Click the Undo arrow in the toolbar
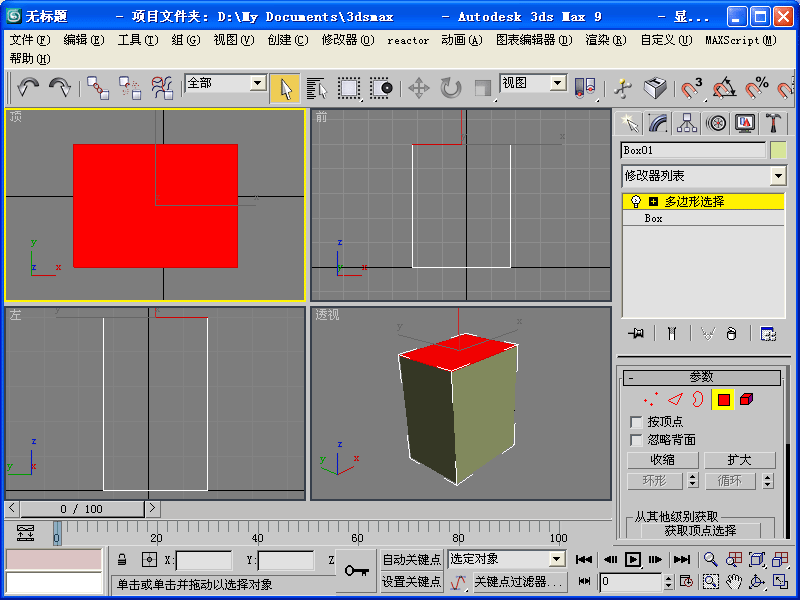This screenshot has height=600, width=800. 28,88
